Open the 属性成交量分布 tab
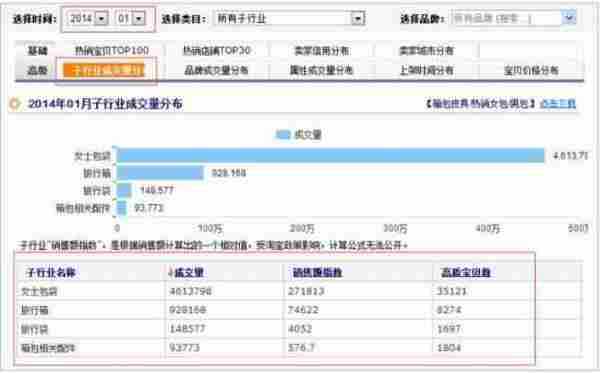This screenshot has height=373, width=600. click(x=321, y=70)
